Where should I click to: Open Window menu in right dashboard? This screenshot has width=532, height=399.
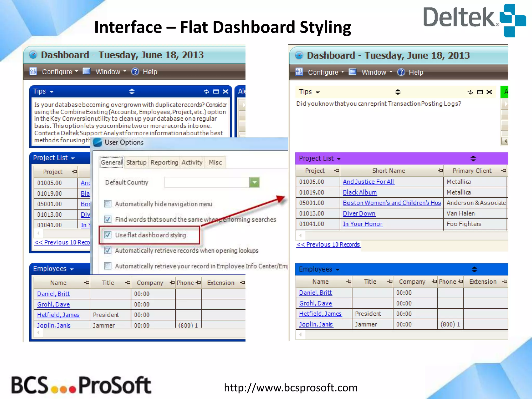point(377,72)
